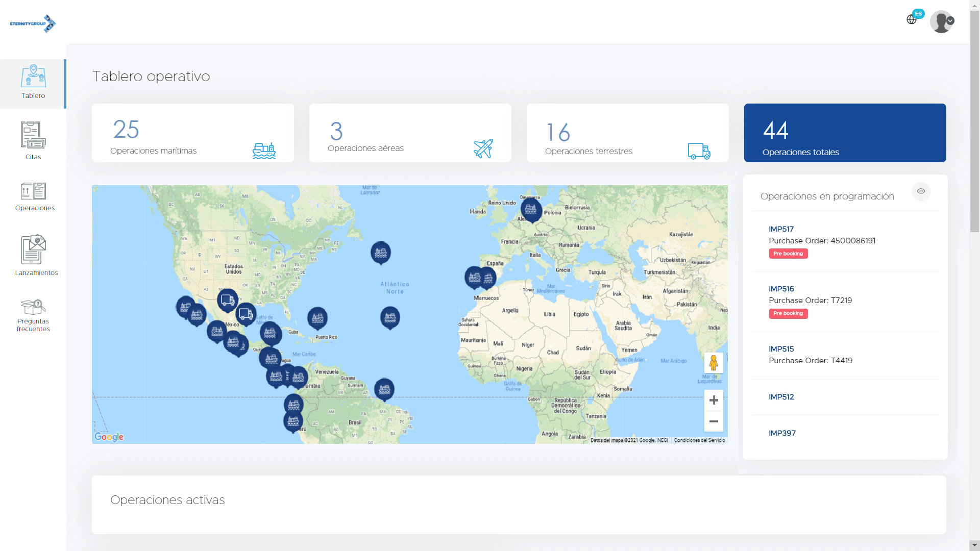Viewport: 980px width, 551px height.
Task: Click Pre booking badge under IMP516
Action: coord(788,313)
